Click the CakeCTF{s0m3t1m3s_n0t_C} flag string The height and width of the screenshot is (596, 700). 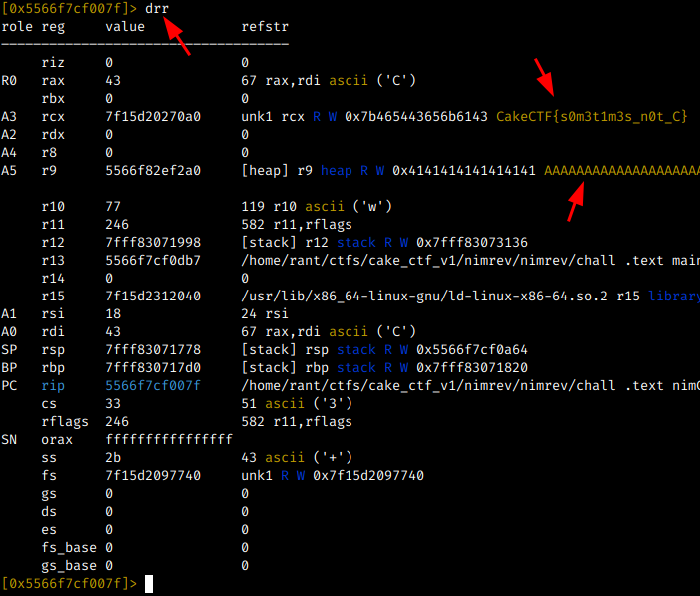pyautogui.click(x=591, y=117)
